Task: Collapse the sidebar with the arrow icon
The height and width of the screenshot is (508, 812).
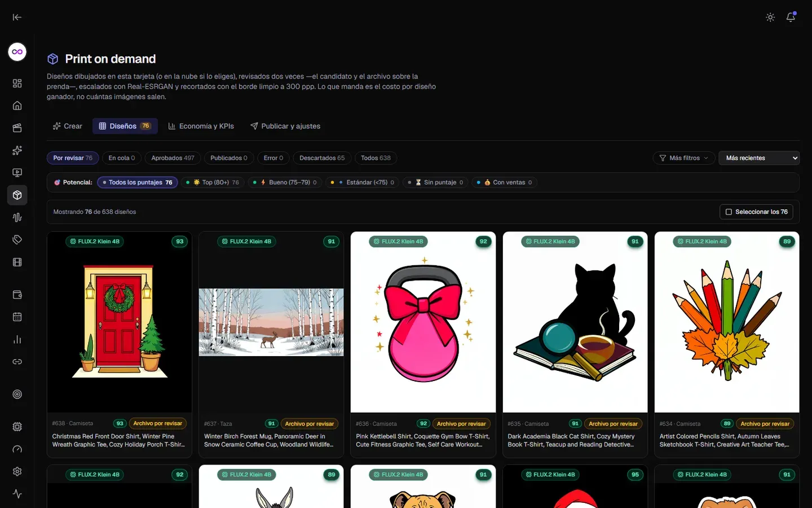Action: (17, 17)
